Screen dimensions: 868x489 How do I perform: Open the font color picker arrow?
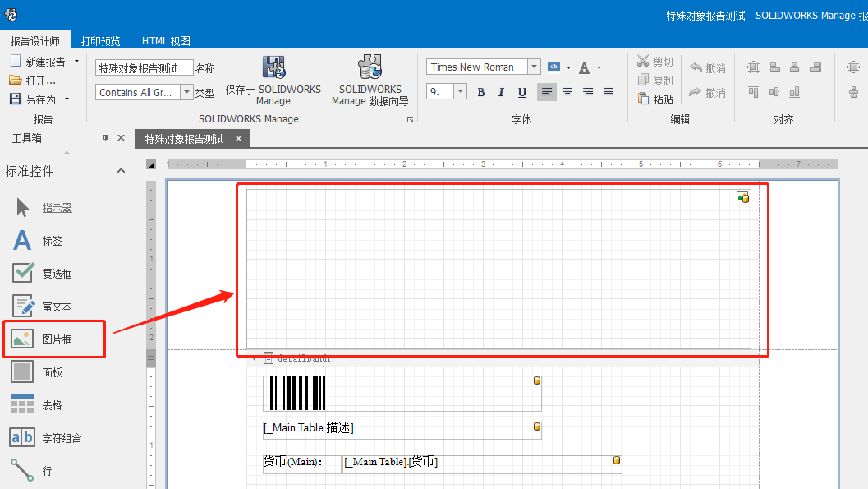pos(599,67)
